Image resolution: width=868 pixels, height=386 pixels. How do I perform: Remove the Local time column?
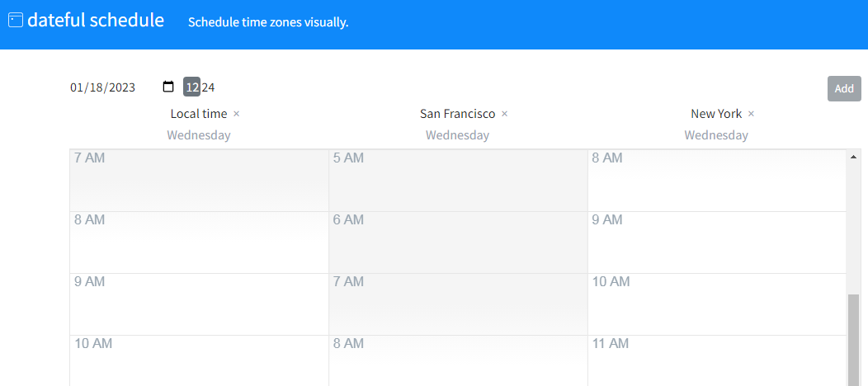pos(236,114)
